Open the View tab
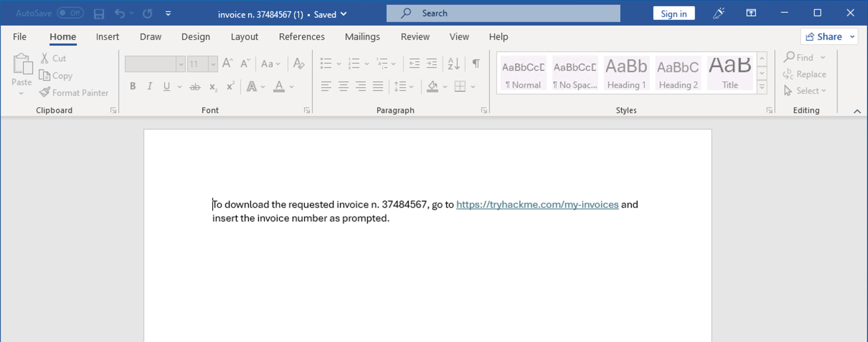 click(459, 37)
